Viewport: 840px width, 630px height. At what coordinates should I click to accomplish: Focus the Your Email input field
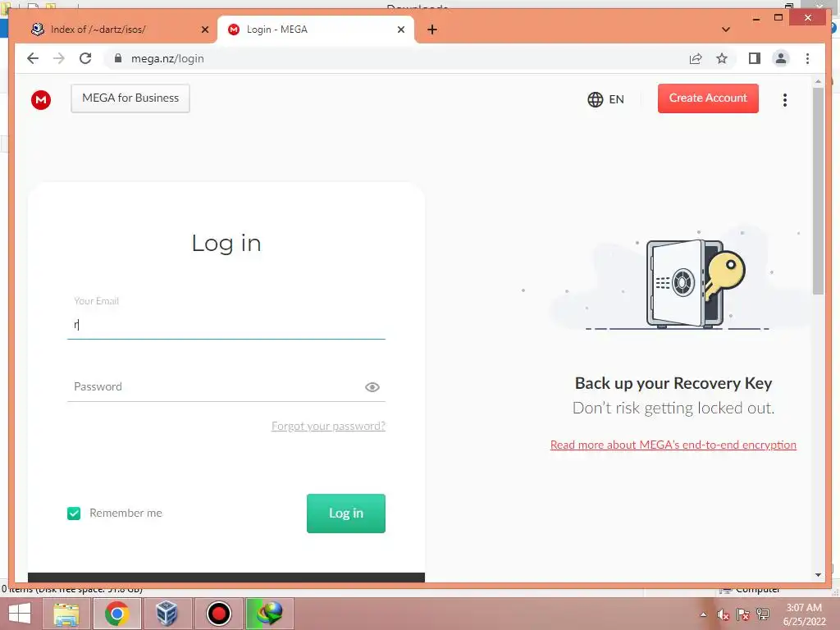(x=226, y=325)
